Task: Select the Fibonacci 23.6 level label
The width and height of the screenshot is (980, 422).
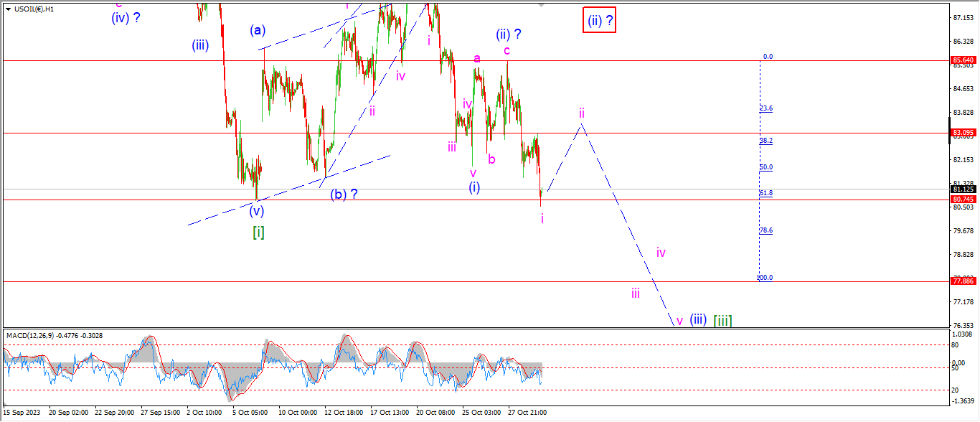Action: (x=766, y=108)
